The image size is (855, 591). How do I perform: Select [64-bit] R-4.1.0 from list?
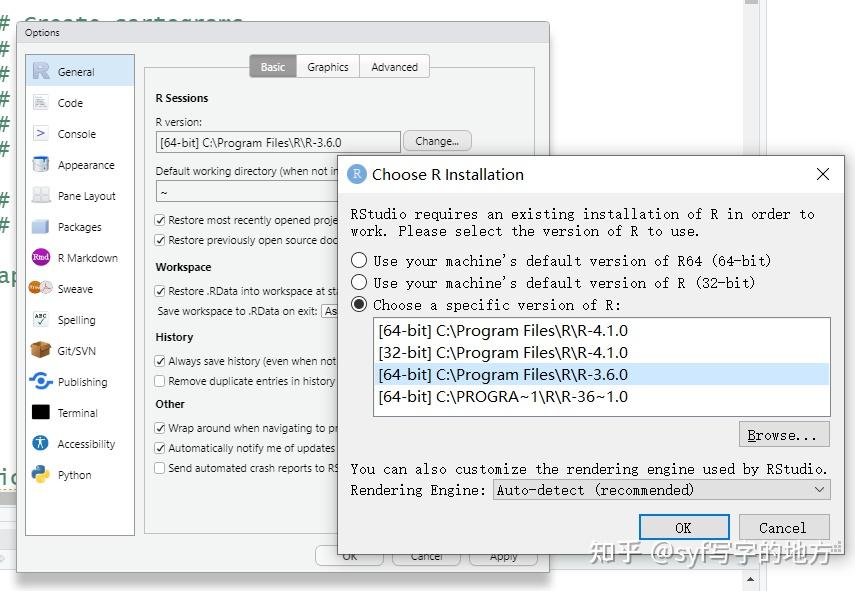click(x=602, y=330)
